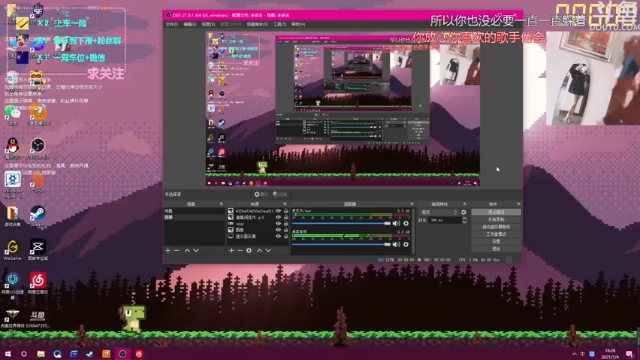
Task: Add a new source with the plus icon
Action: (x=231, y=250)
